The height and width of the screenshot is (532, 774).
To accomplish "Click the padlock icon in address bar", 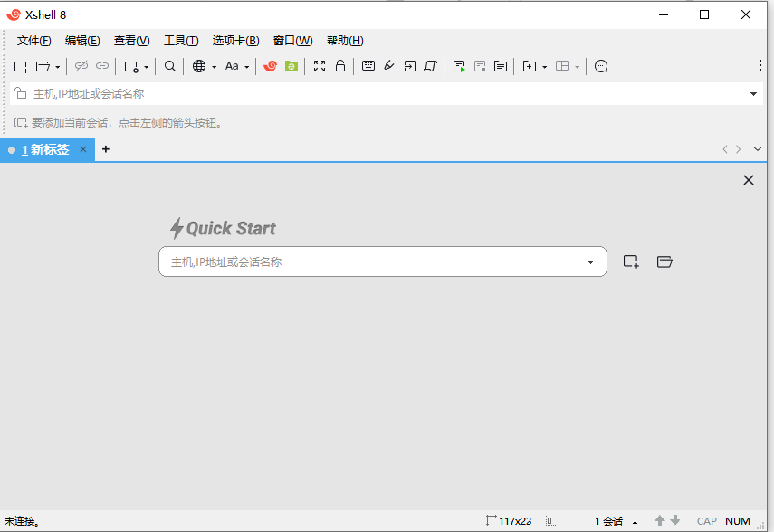I will point(20,93).
